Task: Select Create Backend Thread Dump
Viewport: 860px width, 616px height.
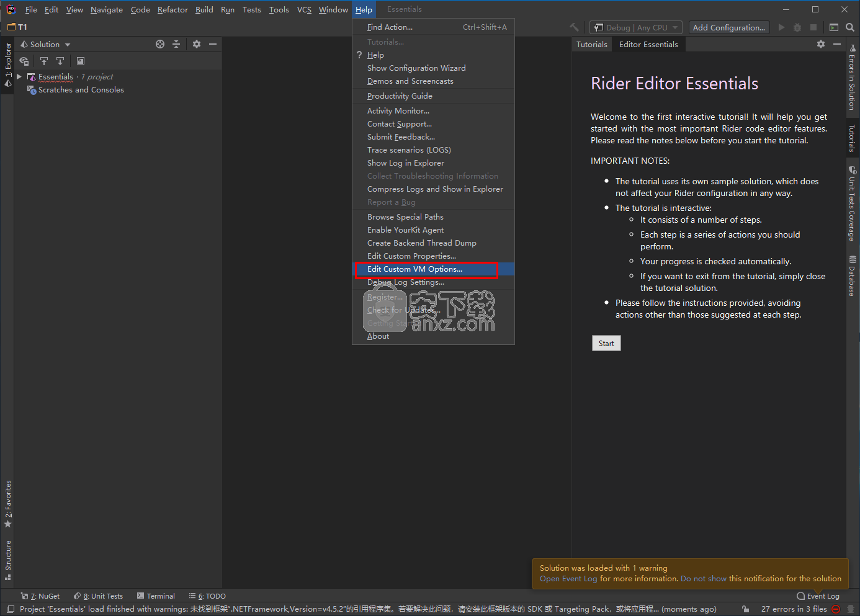Action: (433, 243)
